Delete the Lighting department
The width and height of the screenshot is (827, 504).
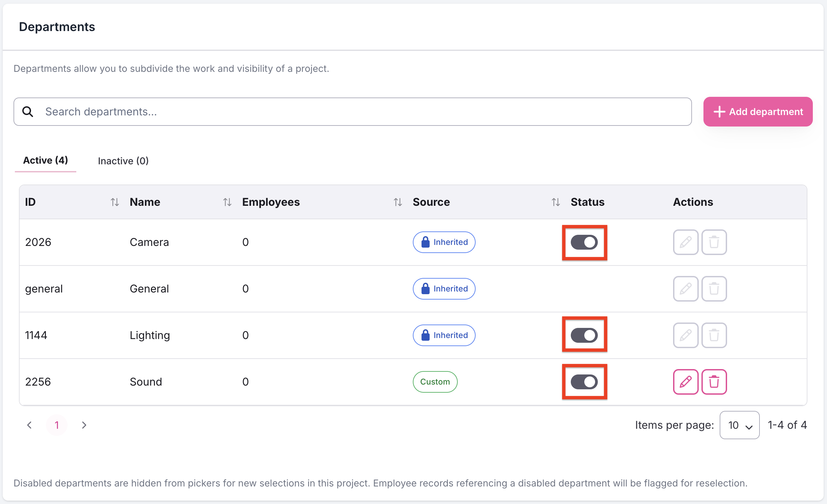pos(714,335)
